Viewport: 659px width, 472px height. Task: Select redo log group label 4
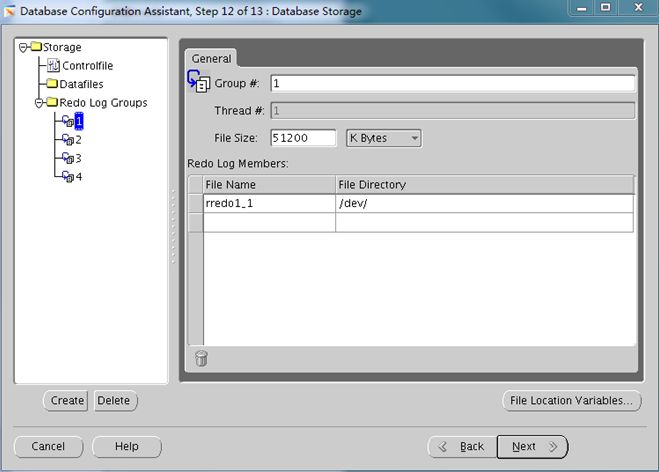(x=79, y=177)
